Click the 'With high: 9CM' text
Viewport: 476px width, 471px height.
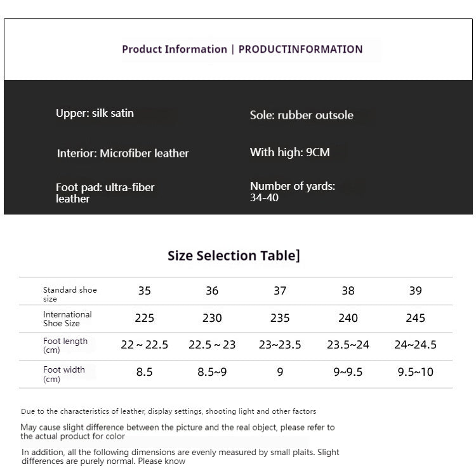(x=289, y=152)
